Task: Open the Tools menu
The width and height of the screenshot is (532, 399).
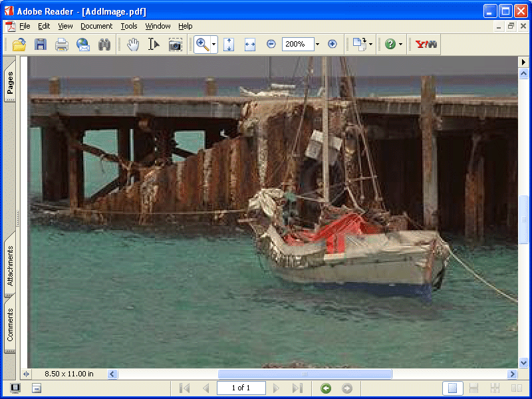Action: click(129, 26)
